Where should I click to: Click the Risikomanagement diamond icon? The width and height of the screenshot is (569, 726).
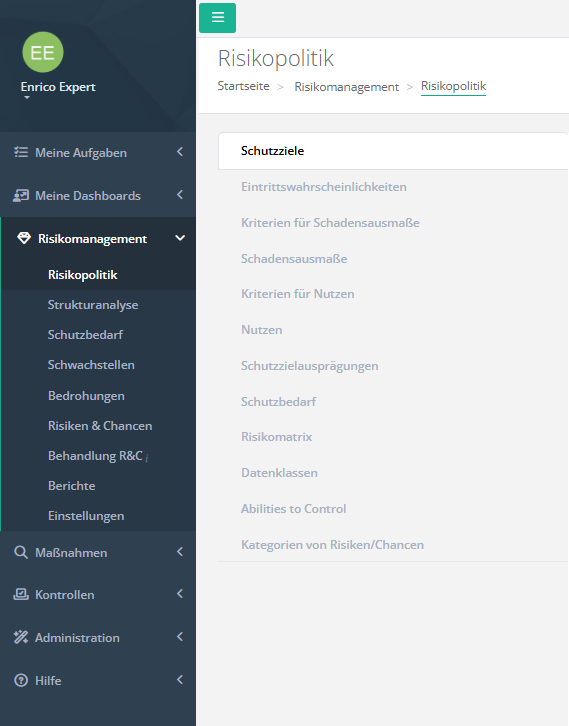(x=24, y=238)
